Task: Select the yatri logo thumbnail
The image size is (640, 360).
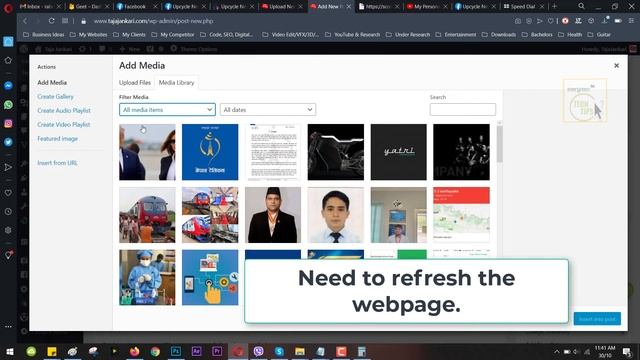Action: (x=398, y=152)
